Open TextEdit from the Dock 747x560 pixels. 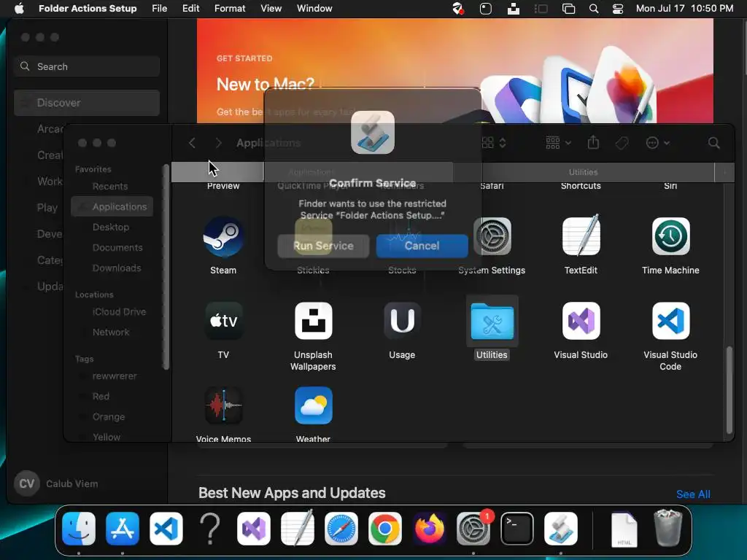(x=298, y=528)
